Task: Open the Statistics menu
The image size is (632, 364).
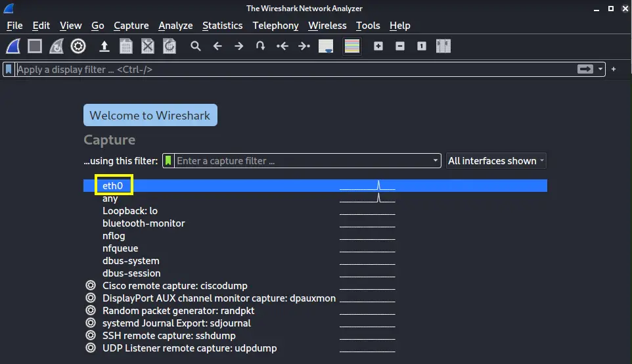Action: coord(223,26)
